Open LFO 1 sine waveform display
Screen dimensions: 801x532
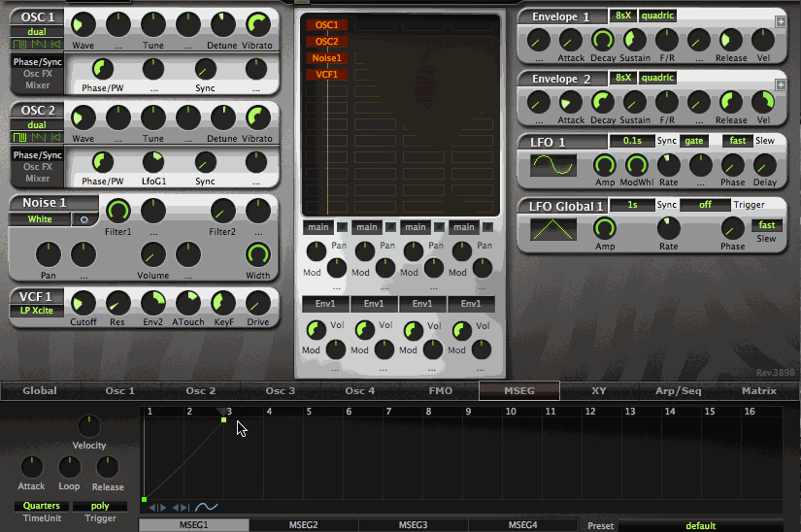553,165
